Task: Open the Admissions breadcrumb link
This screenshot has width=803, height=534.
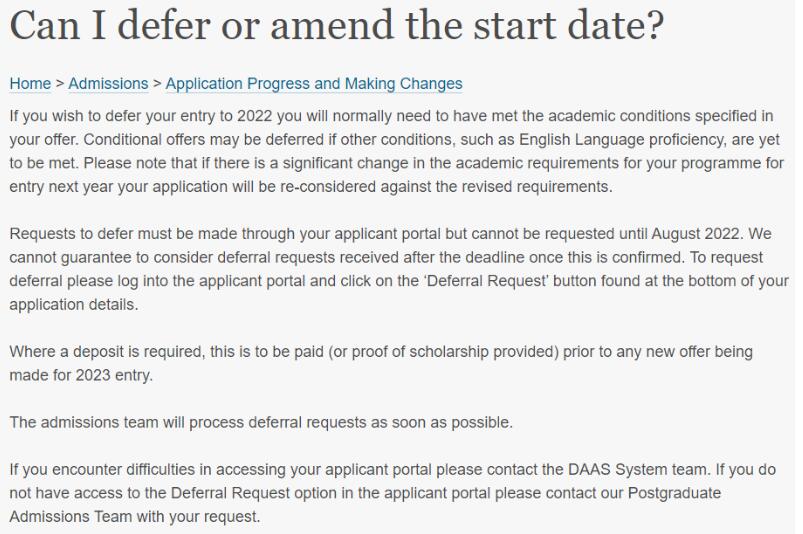Action: pos(108,84)
